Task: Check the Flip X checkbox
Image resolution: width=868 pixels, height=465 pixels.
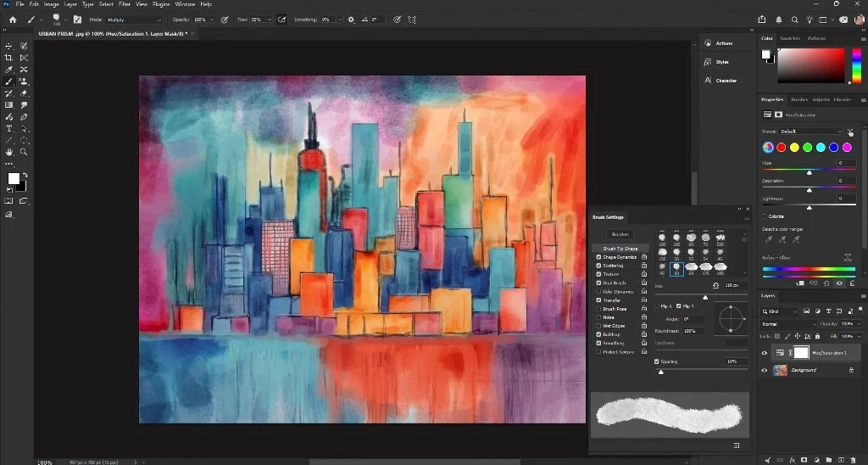Action: click(x=657, y=306)
